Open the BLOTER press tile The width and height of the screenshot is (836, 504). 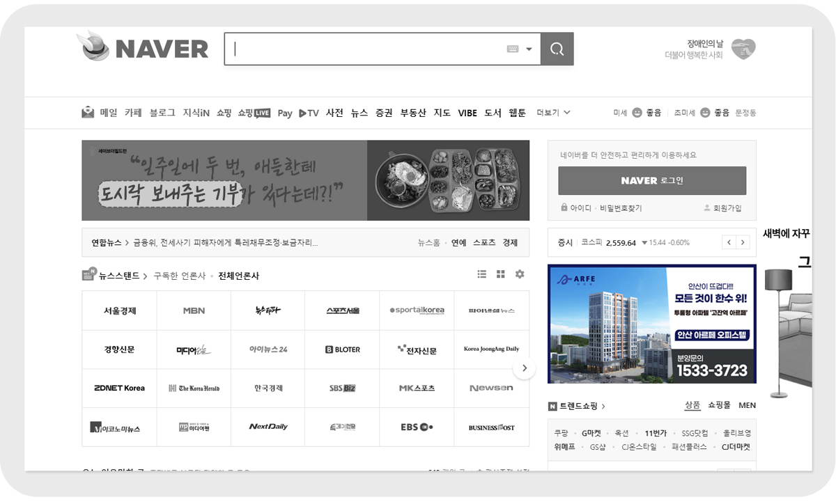coord(343,349)
